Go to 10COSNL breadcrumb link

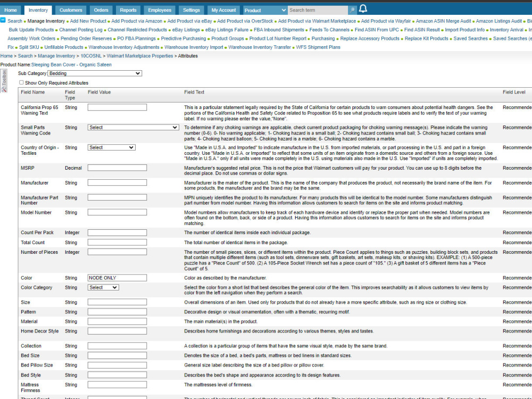coord(91,56)
